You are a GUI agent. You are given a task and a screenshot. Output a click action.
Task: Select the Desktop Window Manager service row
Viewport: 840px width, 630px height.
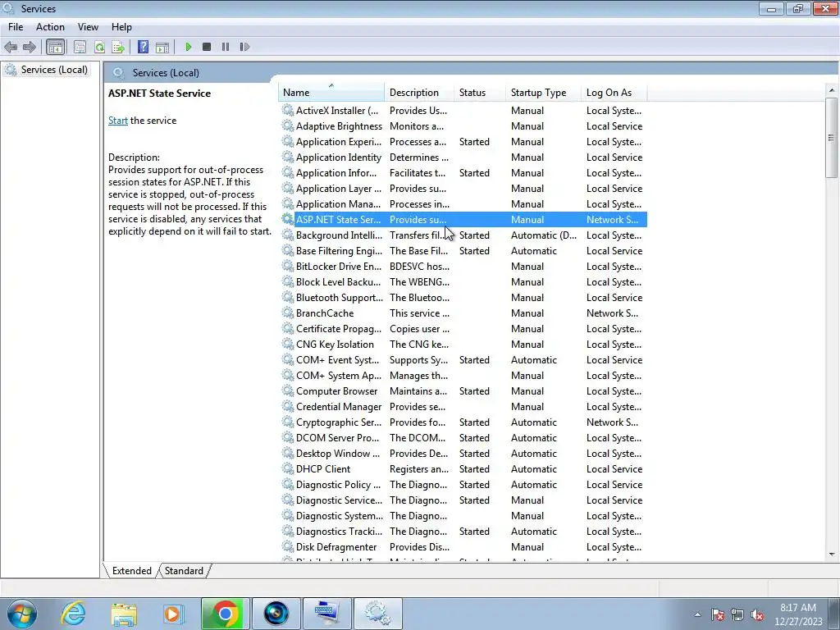463,453
